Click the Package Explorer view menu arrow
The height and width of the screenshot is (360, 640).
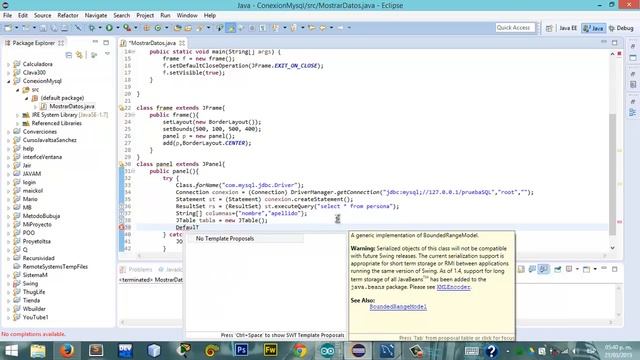point(107,54)
